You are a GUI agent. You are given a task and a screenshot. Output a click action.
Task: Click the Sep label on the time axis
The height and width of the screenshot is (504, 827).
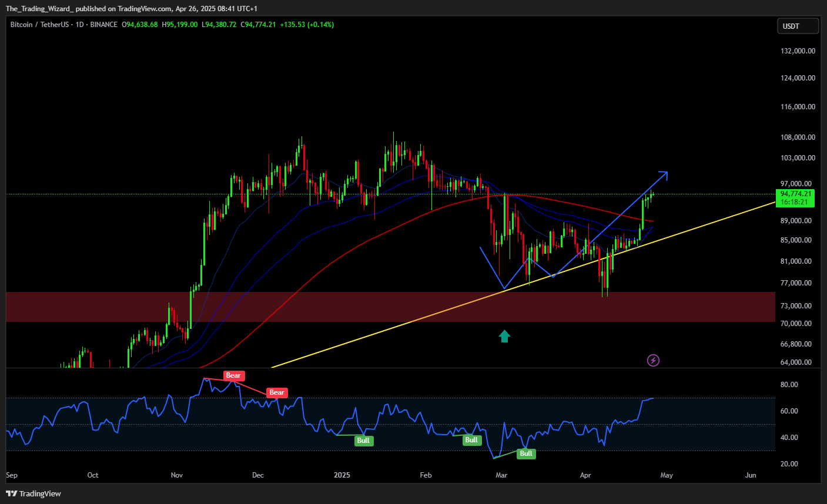(x=12, y=475)
